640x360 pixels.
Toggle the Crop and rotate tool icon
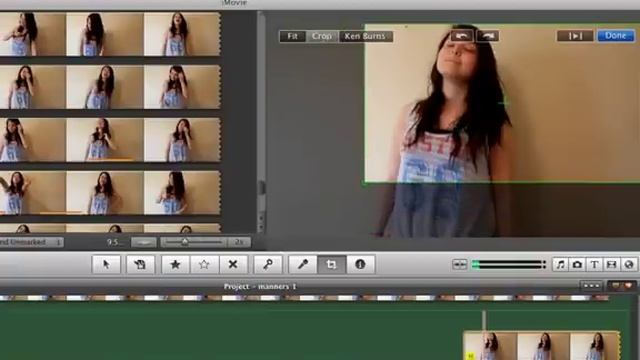click(x=331, y=264)
